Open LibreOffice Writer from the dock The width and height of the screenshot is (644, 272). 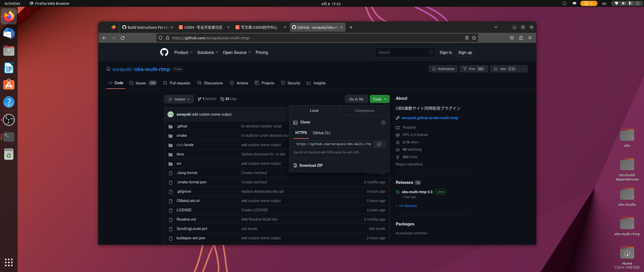[9, 68]
